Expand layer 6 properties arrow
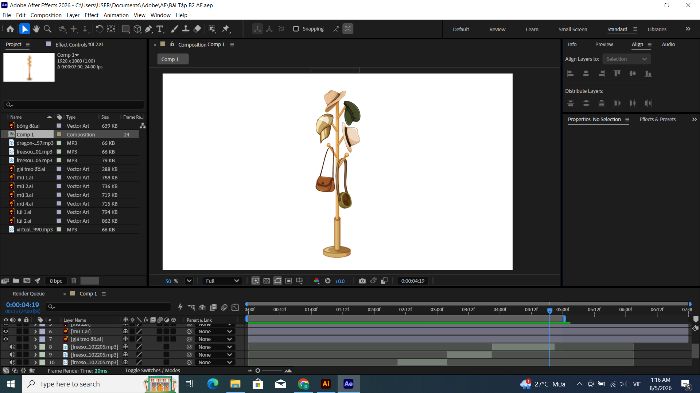The height and width of the screenshot is (393, 700). [36, 331]
